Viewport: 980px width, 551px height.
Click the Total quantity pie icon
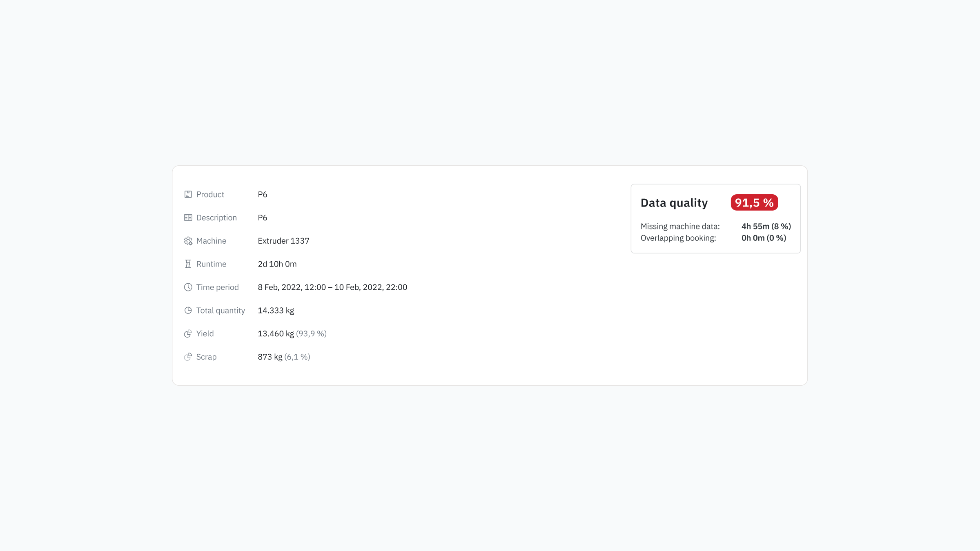(x=188, y=310)
